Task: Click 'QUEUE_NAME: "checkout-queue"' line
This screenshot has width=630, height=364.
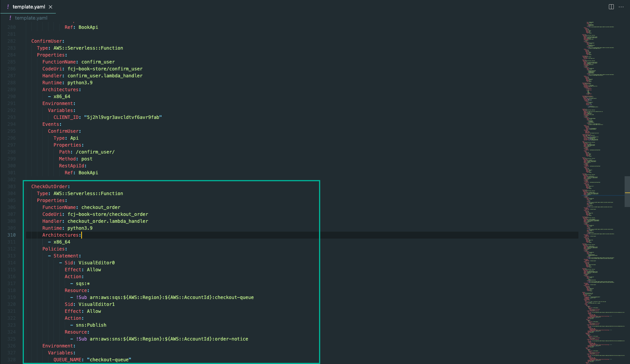Action: (92, 360)
